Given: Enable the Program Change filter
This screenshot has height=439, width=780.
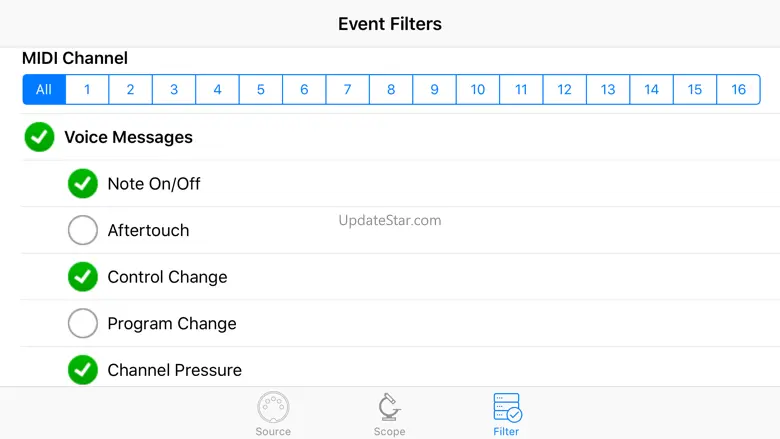Looking at the screenshot, I should pos(83,323).
